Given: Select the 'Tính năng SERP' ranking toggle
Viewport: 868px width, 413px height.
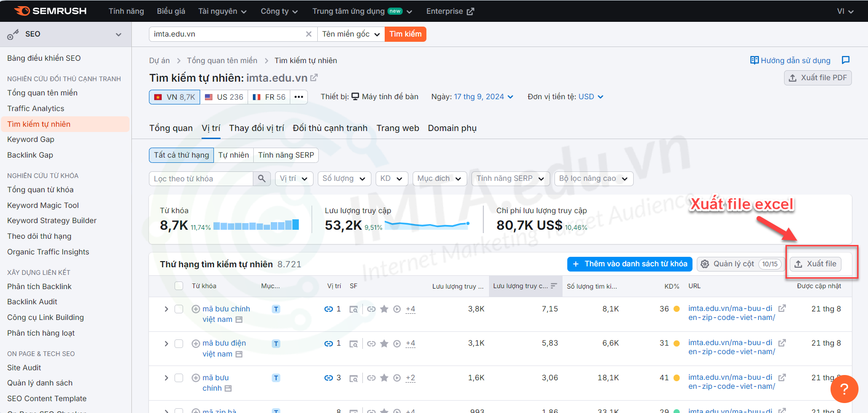Looking at the screenshot, I should click(x=286, y=155).
